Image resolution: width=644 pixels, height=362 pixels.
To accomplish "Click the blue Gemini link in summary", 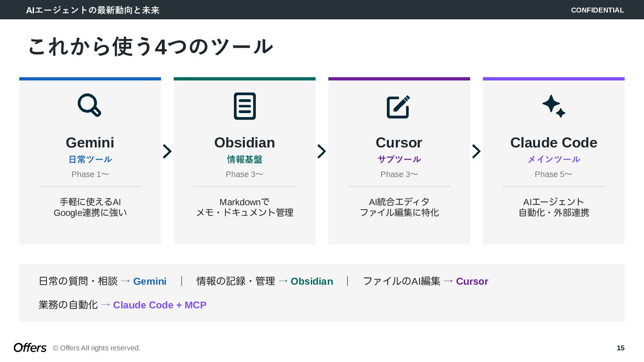I will point(150,282).
